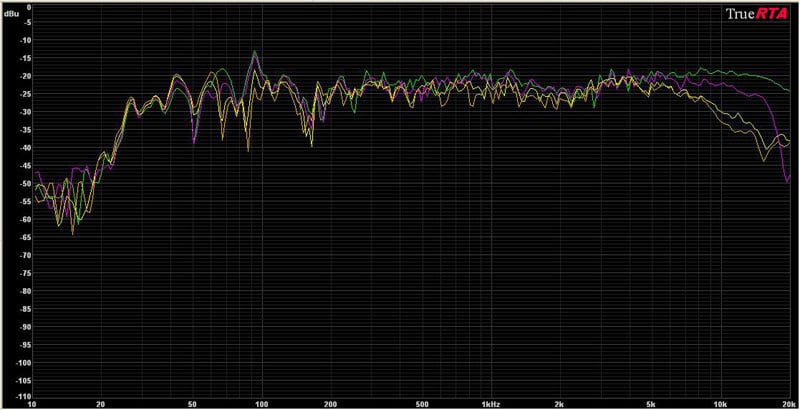
Task: Click the yellow curve's low-frequency dip below 20 Hz
Action: pos(73,230)
